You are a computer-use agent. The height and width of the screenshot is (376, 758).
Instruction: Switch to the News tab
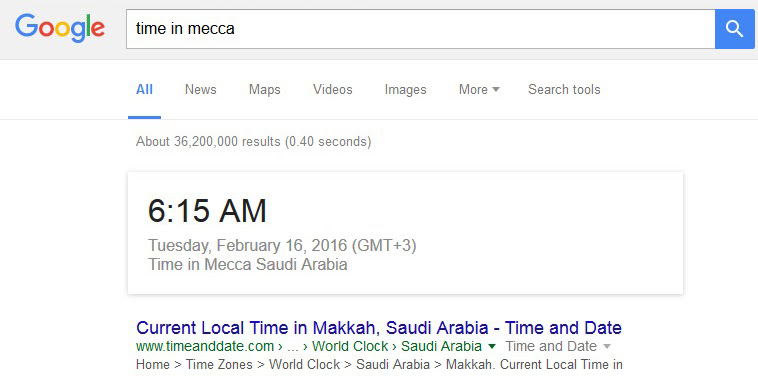coord(201,89)
